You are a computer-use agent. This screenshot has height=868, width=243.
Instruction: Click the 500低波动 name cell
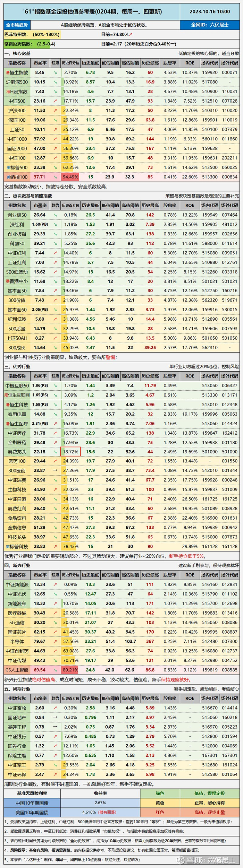click(x=17, y=272)
